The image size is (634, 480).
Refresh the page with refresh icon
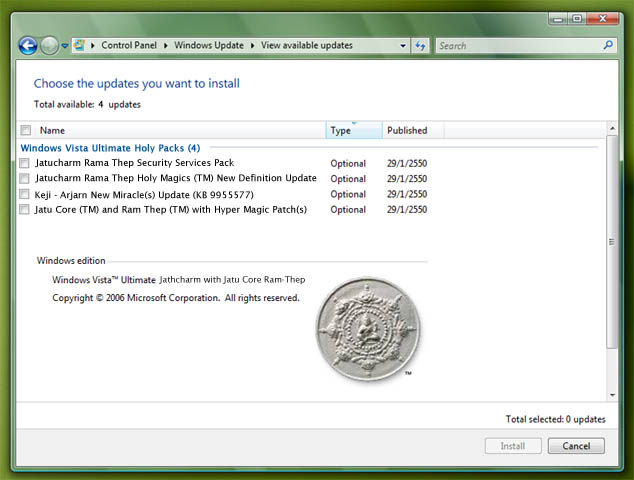click(420, 46)
